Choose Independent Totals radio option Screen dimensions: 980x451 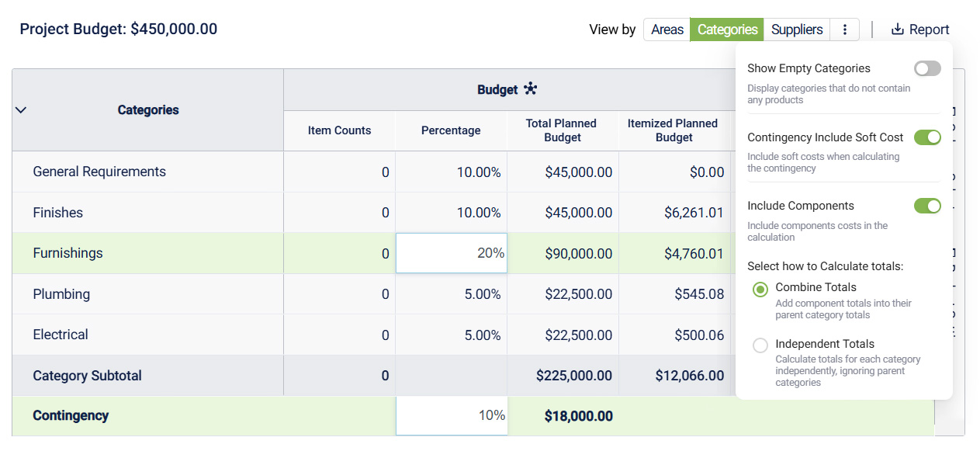tap(760, 345)
